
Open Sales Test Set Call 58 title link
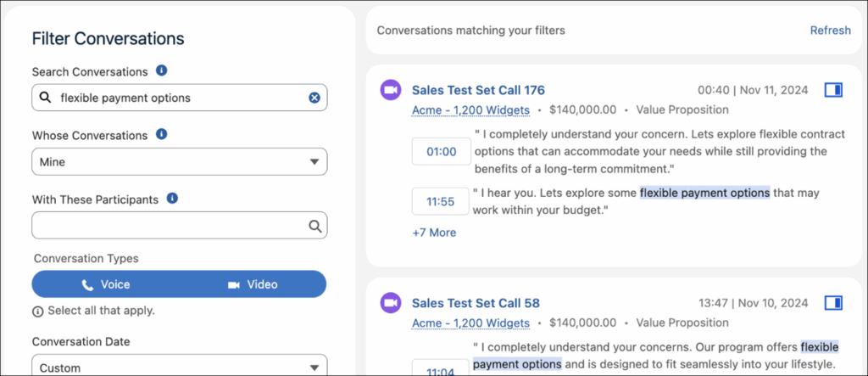click(x=475, y=303)
